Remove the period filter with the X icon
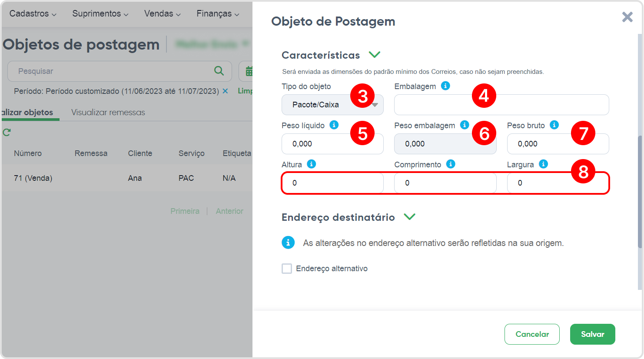644x359 pixels. coord(225,91)
